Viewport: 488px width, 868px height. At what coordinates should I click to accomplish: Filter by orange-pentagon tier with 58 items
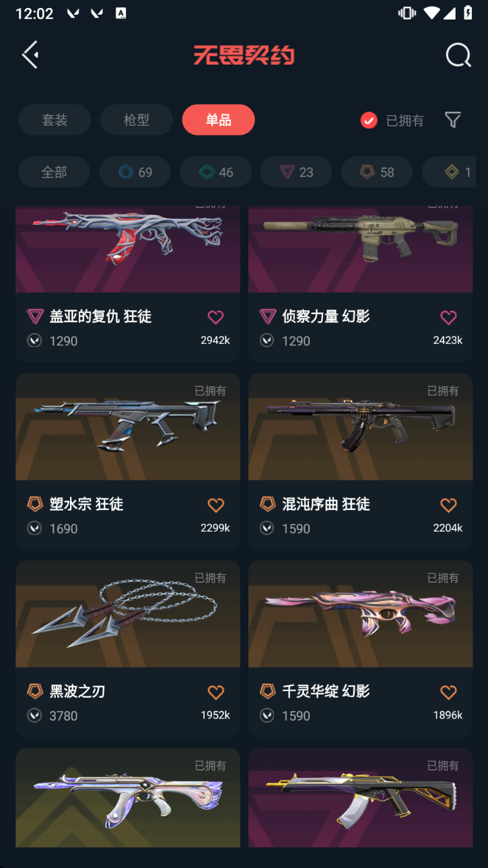[377, 172]
